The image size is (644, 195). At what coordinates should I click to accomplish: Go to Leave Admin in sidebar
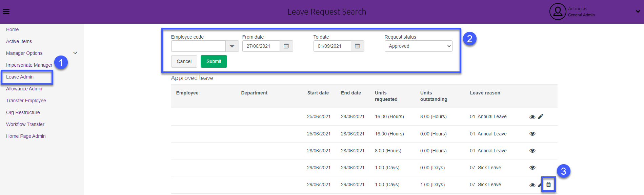(20, 77)
